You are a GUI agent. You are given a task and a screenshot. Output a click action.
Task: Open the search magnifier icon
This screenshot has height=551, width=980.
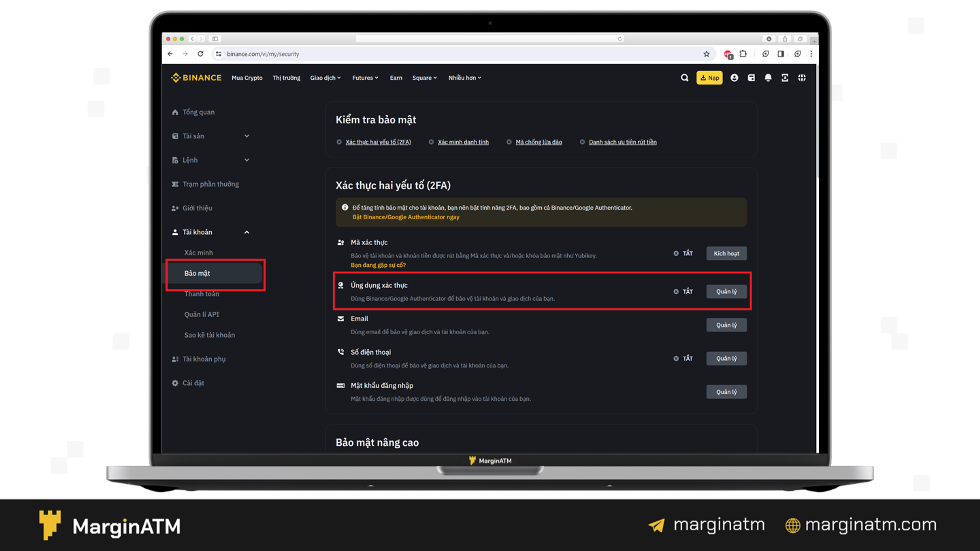pos(684,78)
